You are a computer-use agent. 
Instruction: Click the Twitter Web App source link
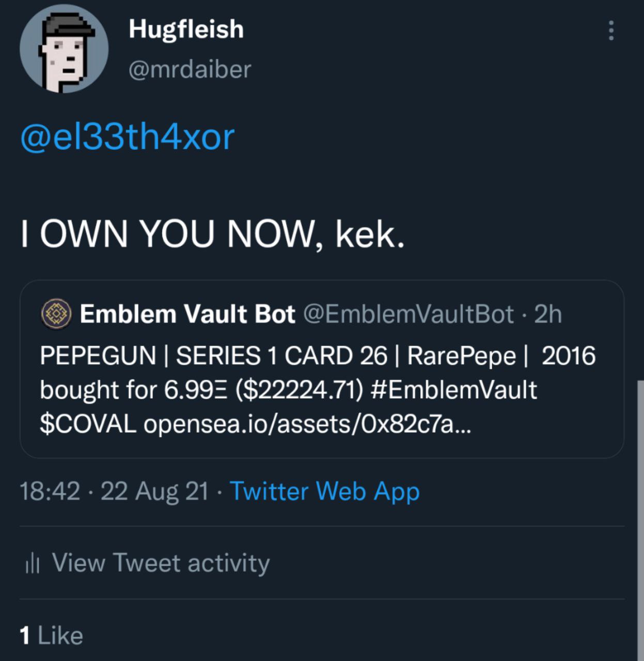pos(324,491)
